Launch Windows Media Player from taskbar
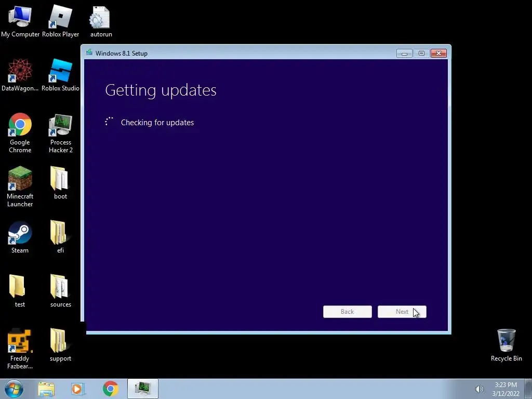Image resolution: width=532 pixels, height=399 pixels. 77,389
